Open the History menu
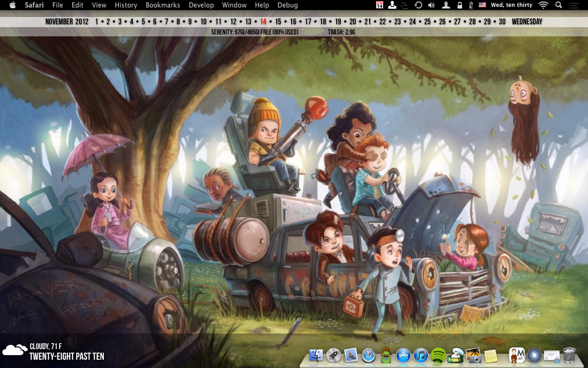Viewport: 588px width, 368px height. [126, 5]
